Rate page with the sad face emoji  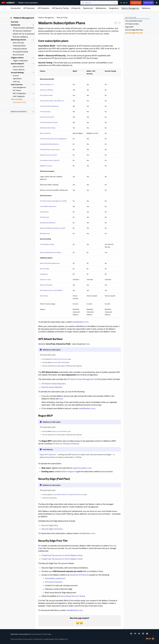pos(81,623)
